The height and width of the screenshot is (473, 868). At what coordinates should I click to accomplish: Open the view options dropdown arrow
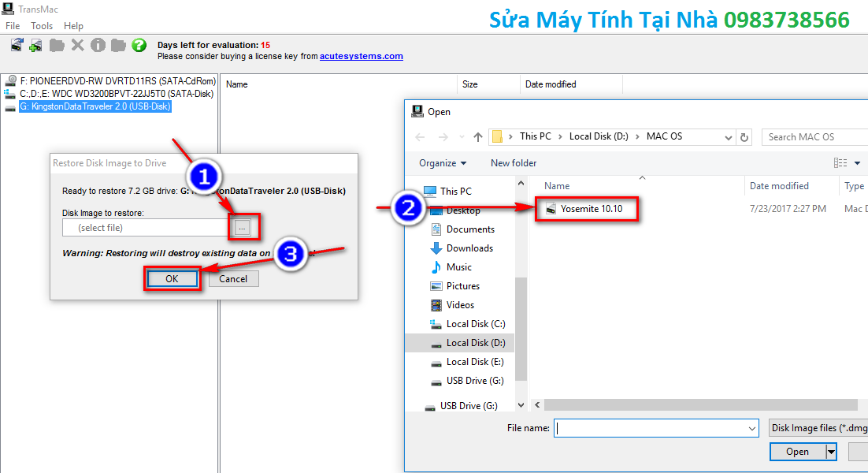point(857,163)
